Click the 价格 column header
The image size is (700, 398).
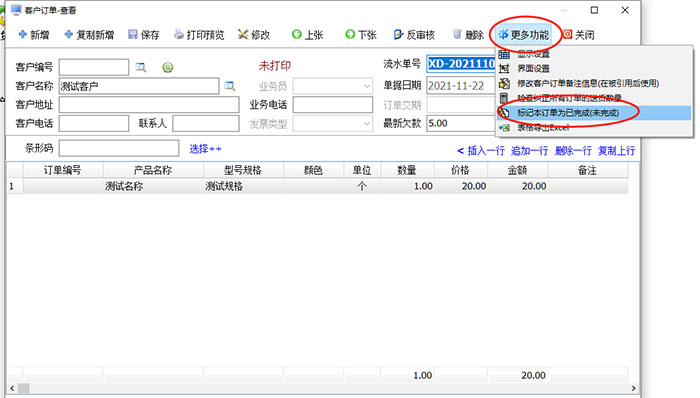[461, 170]
